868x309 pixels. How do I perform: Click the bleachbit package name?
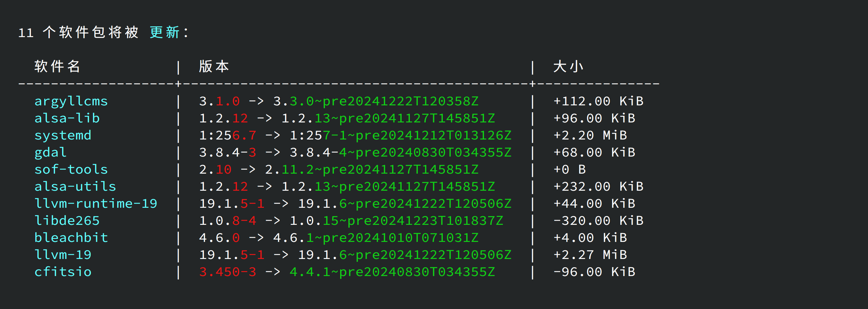click(71, 237)
